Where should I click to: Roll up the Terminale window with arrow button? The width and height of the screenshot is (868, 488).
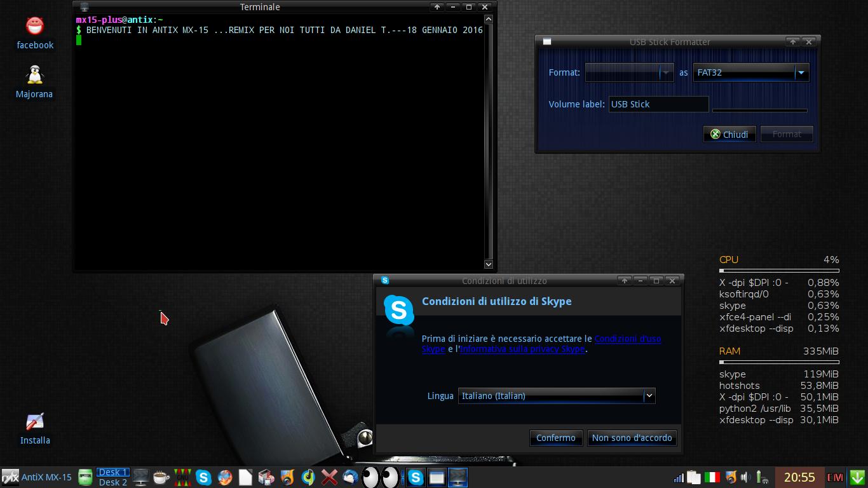[437, 7]
